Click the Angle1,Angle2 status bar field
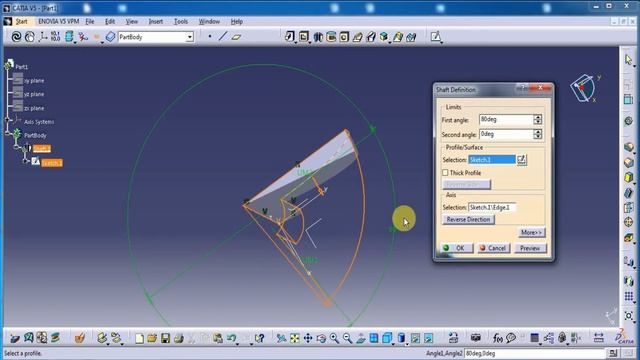 534,353
